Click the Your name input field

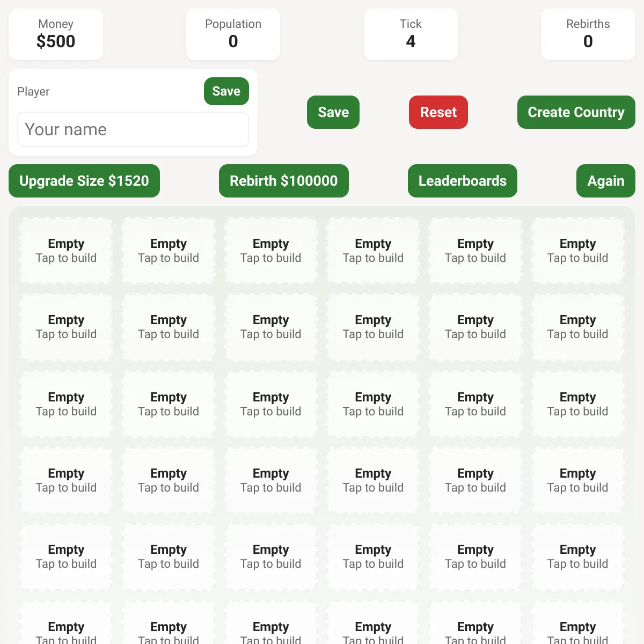point(133,129)
